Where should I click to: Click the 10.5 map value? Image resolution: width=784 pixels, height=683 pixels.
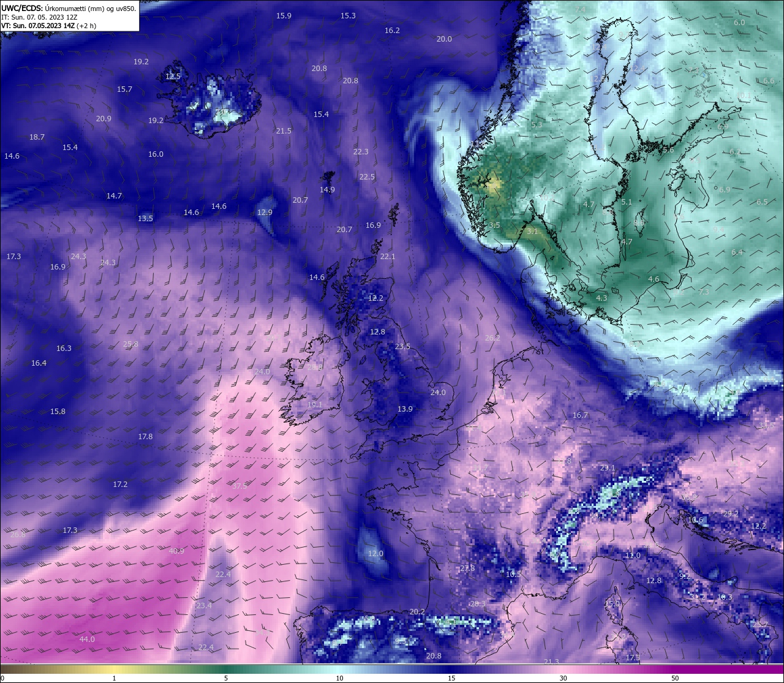(x=513, y=575)
